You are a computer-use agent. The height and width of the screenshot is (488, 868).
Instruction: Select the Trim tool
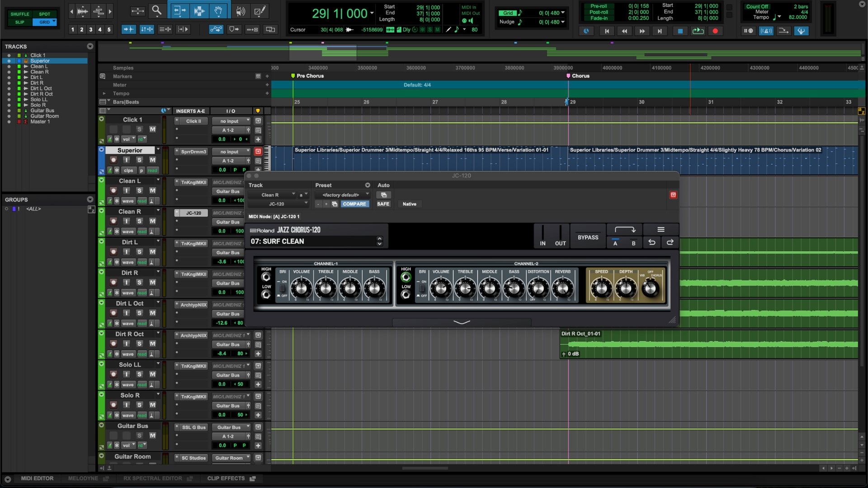(179, 11)
